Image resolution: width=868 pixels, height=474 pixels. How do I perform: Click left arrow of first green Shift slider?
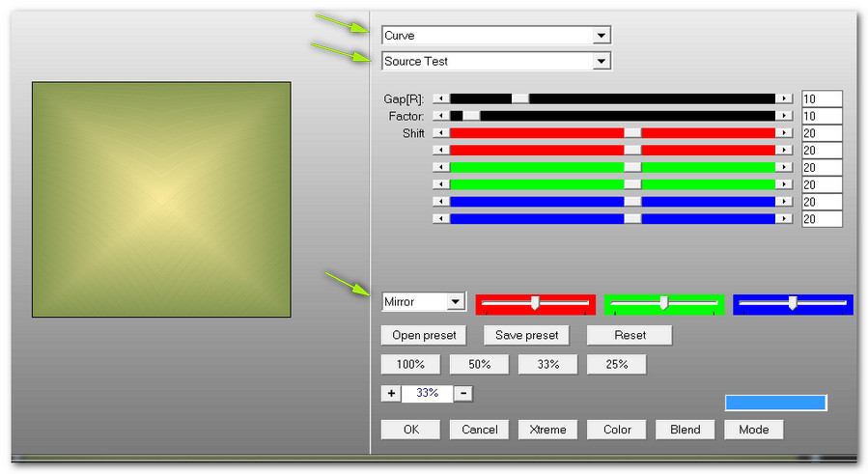click(441, 167)
